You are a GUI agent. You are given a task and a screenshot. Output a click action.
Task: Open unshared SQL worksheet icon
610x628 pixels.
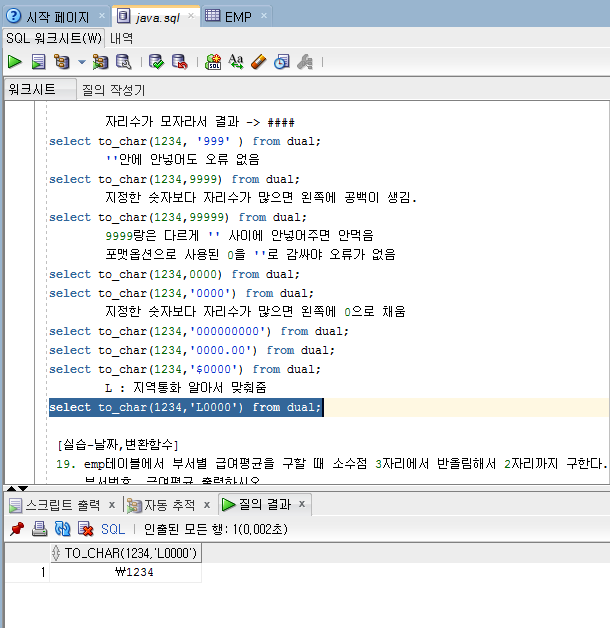(213, 62)
